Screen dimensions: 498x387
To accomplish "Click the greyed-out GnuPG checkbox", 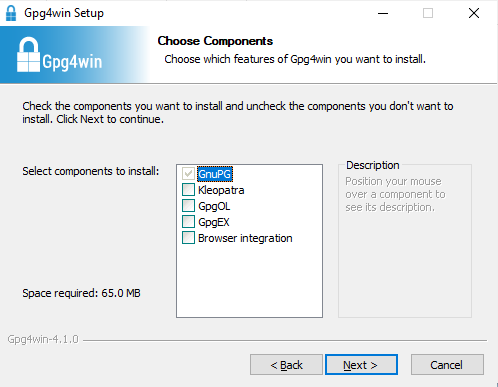I will 188,174.
